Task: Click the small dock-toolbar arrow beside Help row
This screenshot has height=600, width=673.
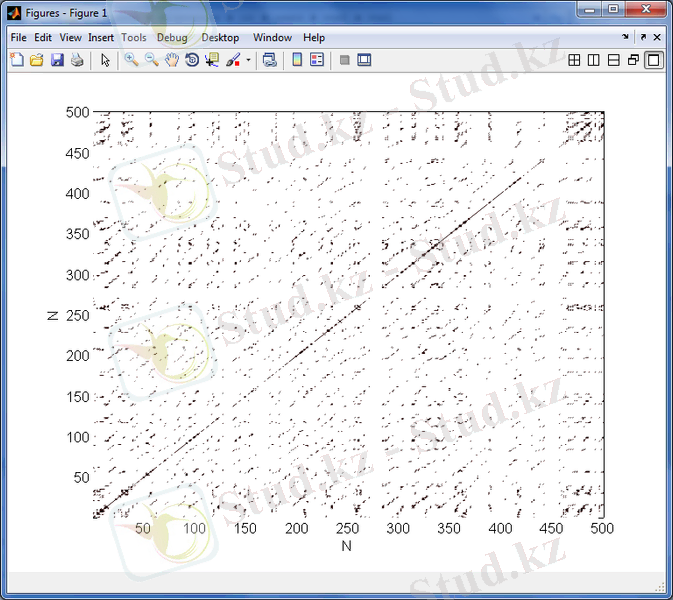Action: (x=625, y=37)
